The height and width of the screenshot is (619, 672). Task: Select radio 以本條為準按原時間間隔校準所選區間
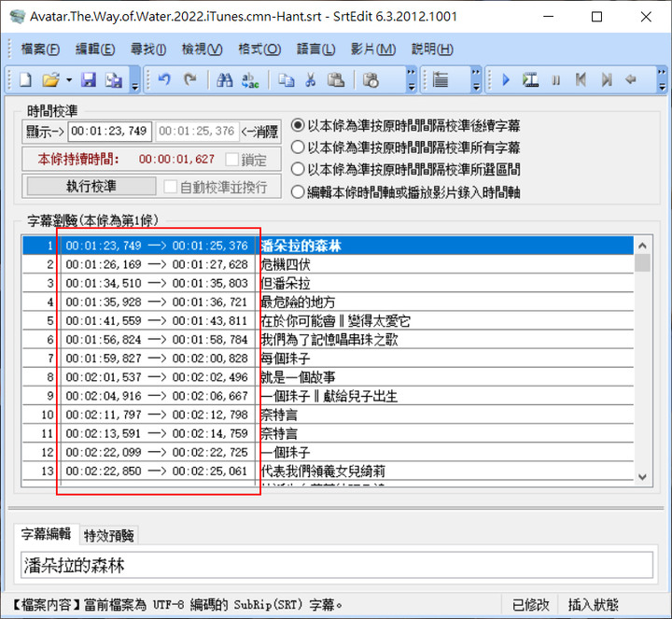298,169
